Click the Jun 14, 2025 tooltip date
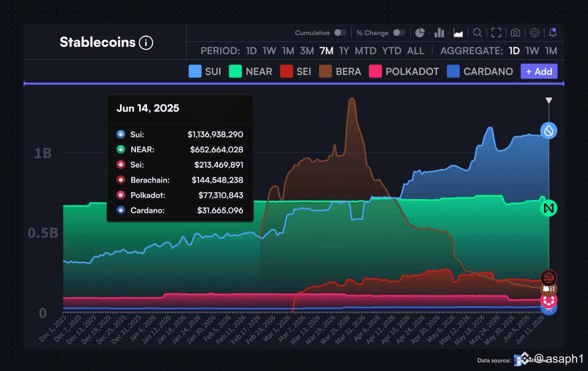 pos(147,108)
